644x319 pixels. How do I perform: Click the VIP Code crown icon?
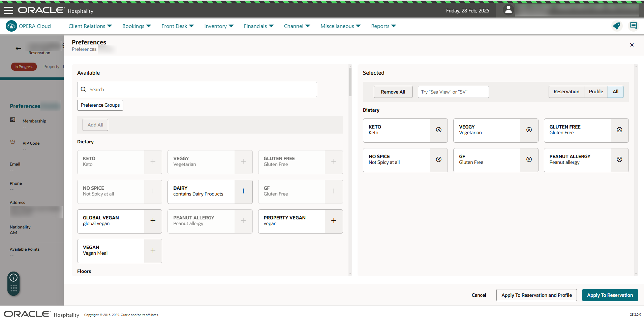(13, 142)
